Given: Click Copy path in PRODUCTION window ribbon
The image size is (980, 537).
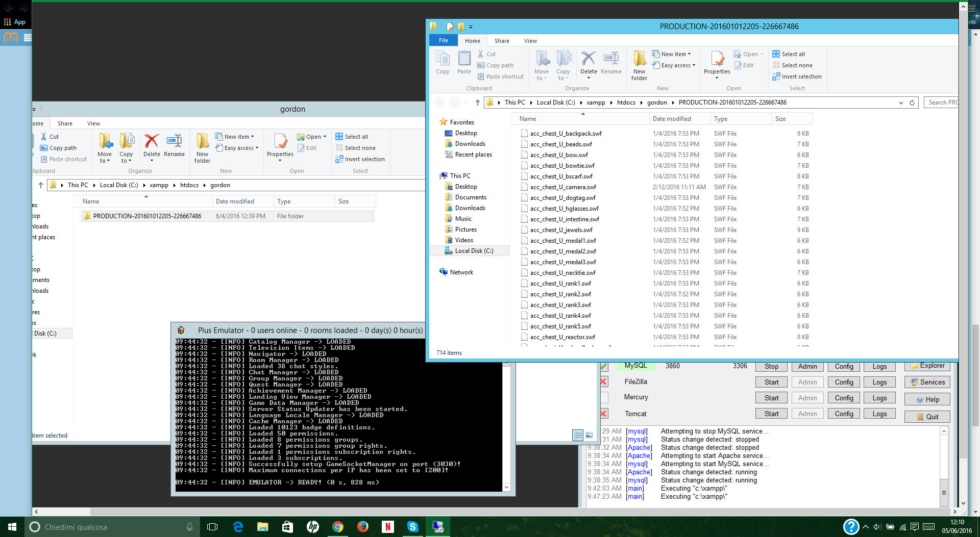Looking at the screenshot, I should point(495,65).
